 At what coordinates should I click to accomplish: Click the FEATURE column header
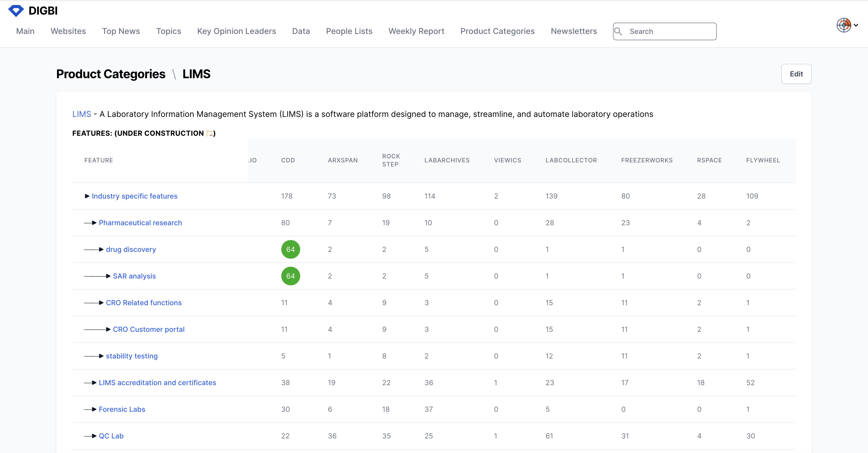point(99,160)
